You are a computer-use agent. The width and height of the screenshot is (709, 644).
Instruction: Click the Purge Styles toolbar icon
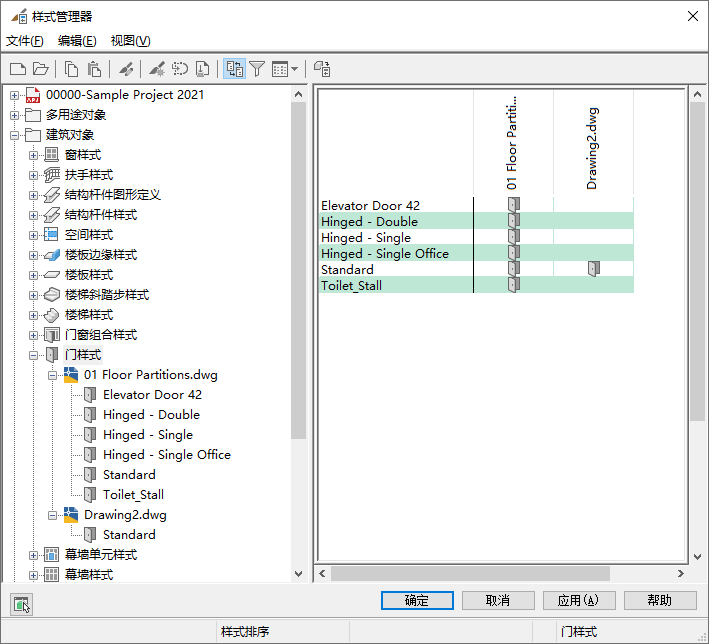pos(180,69)
